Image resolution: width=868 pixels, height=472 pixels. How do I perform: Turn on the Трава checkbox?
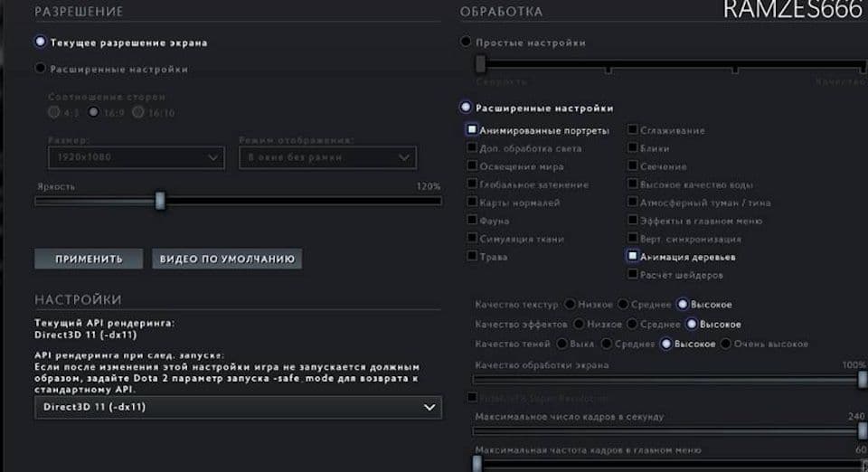tap(472, 257)
